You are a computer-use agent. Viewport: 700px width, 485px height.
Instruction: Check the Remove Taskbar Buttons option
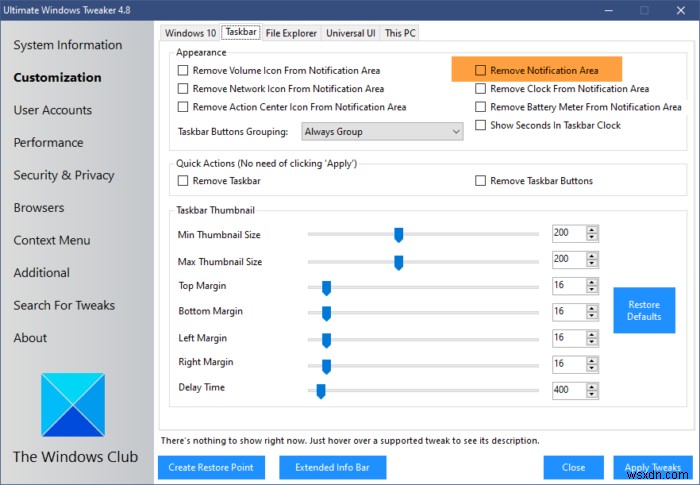point(480,181)
